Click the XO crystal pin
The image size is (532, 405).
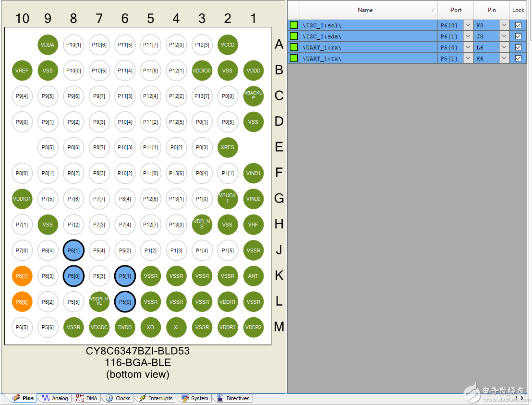click(x=151, y=327)
